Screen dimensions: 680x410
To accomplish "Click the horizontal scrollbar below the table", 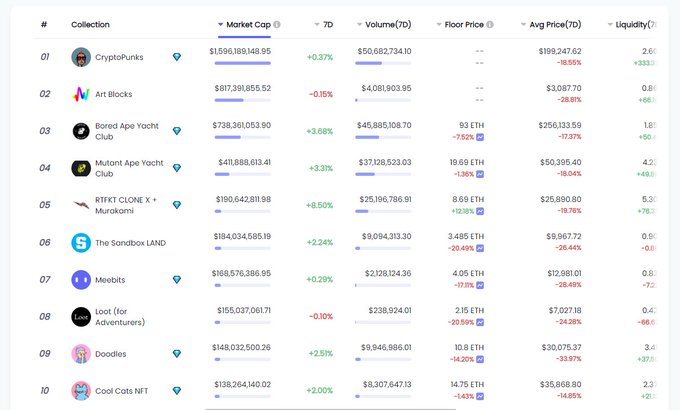I will 330,408.
